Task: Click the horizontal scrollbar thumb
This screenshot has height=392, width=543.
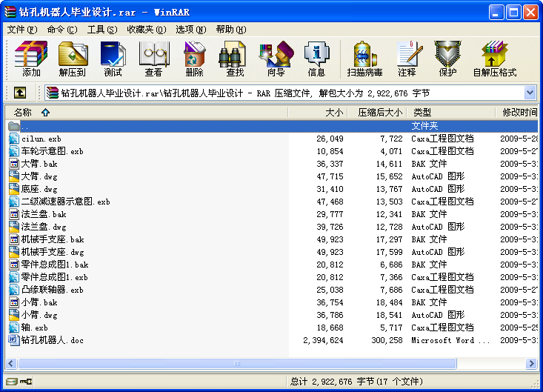Action: pos(237,363)
